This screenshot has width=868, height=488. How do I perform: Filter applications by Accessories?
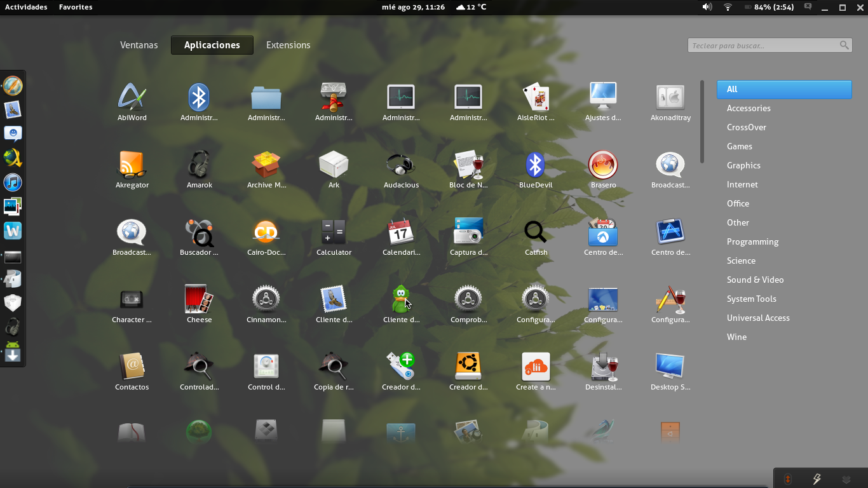point(749,108)
